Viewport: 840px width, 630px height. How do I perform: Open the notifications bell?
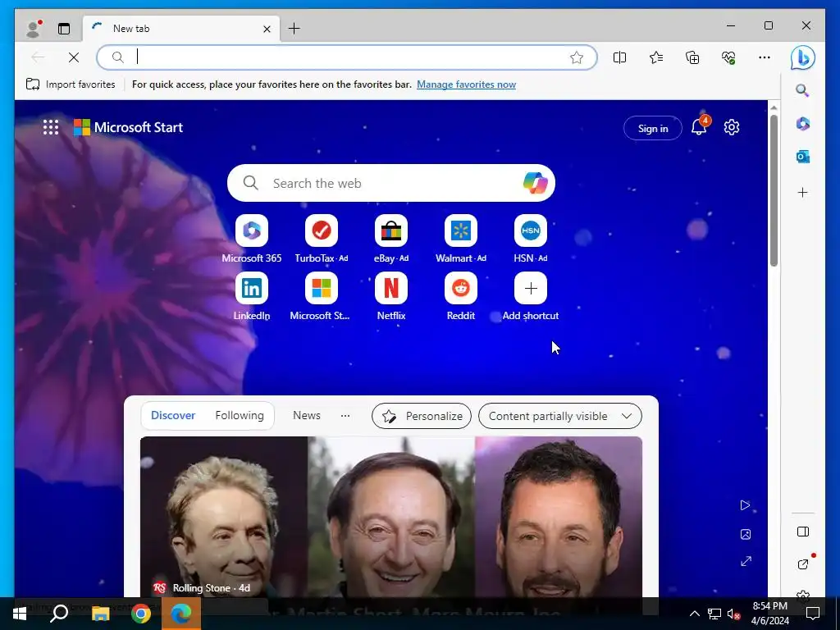[x=699, y=127]
